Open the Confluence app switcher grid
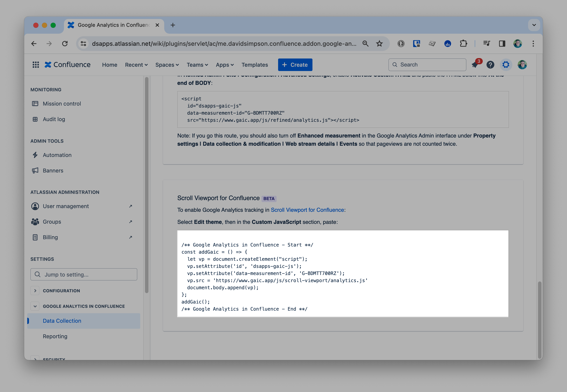This screenshot has width=567, height=392. [36, 65]
